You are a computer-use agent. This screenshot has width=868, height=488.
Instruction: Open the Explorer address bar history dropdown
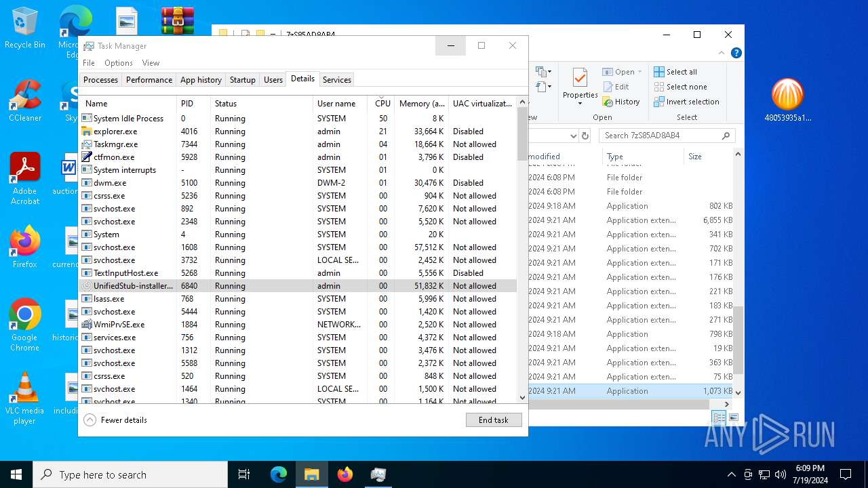tap(573, 136)
